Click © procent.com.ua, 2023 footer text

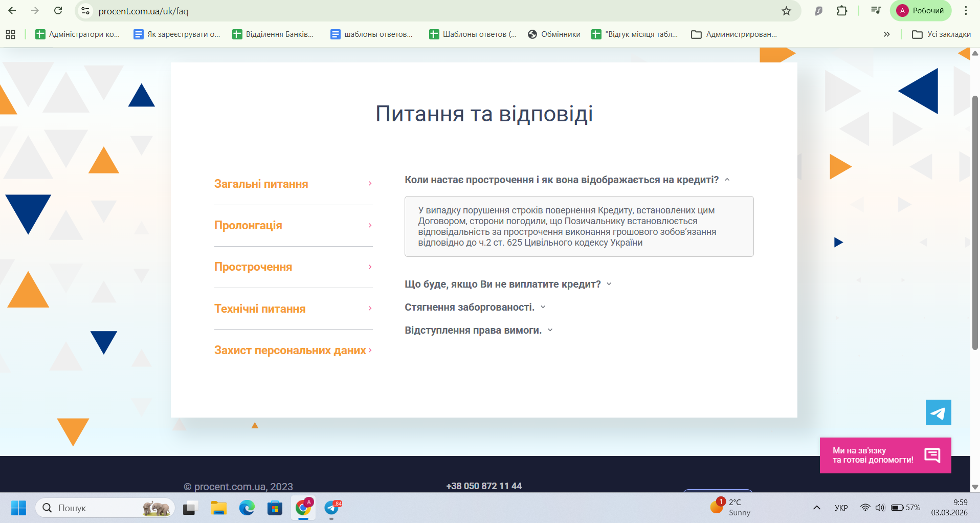(238, 487)
